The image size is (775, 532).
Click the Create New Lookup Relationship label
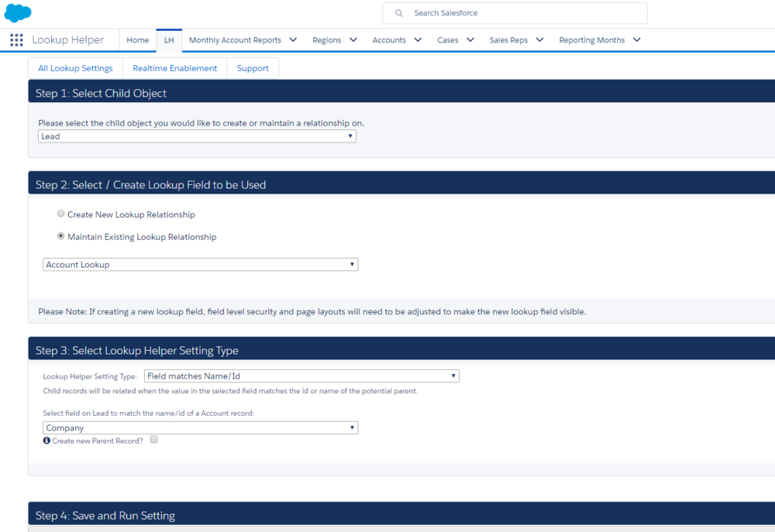click(131, 215)
